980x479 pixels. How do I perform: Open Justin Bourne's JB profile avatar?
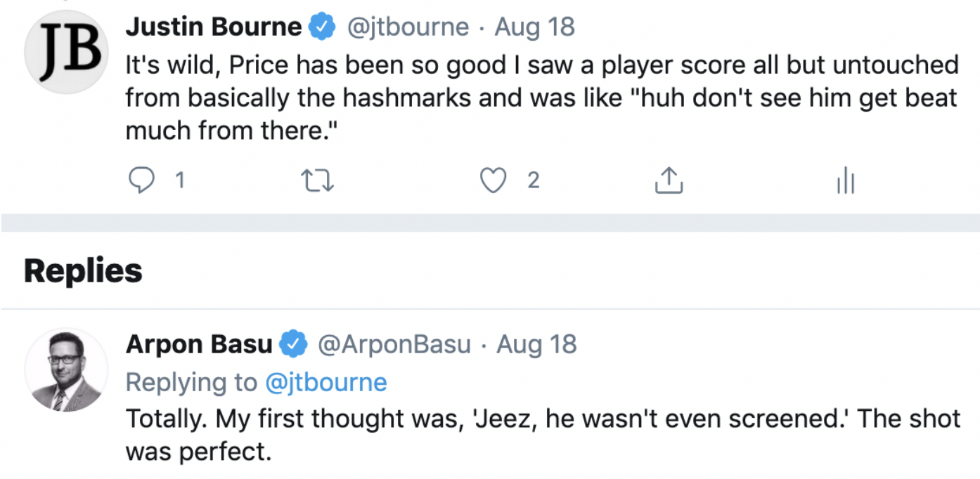pos(67,52)
